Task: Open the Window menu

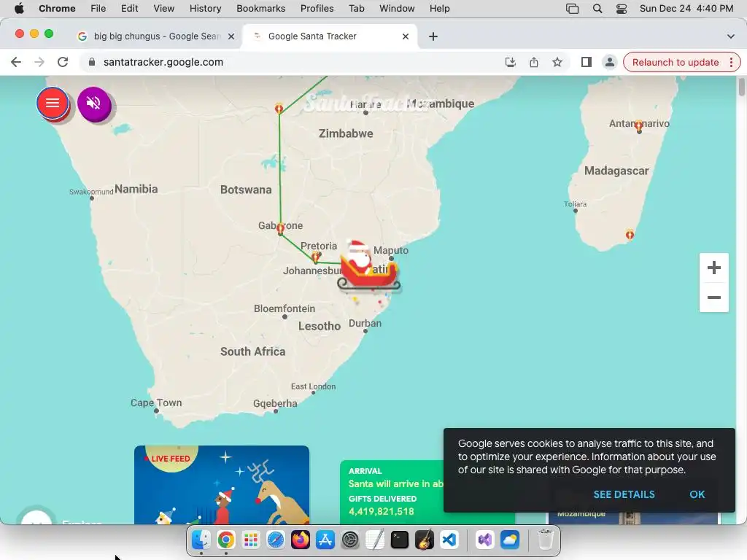Action: tap(397, 8)
